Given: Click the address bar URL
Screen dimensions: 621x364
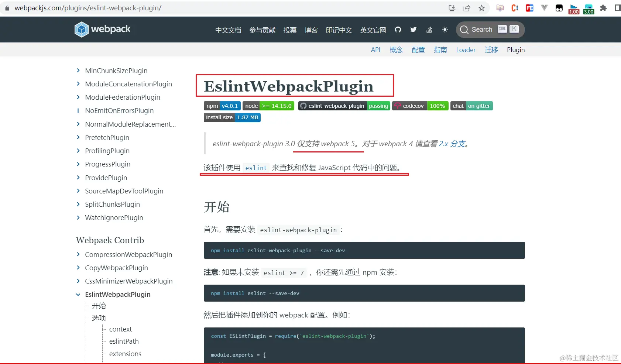Looking at the screenshot, I should pyautogui.click(x=88, y=8).
